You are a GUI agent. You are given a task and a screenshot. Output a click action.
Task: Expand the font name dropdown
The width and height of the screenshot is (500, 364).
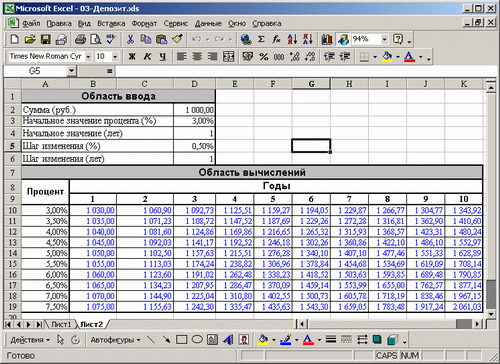click(88, 56)
